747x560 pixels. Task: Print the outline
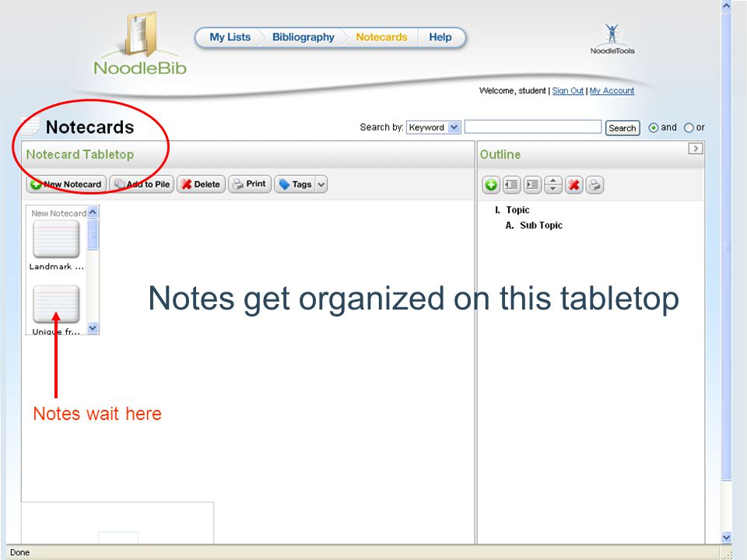pos(594,185)
